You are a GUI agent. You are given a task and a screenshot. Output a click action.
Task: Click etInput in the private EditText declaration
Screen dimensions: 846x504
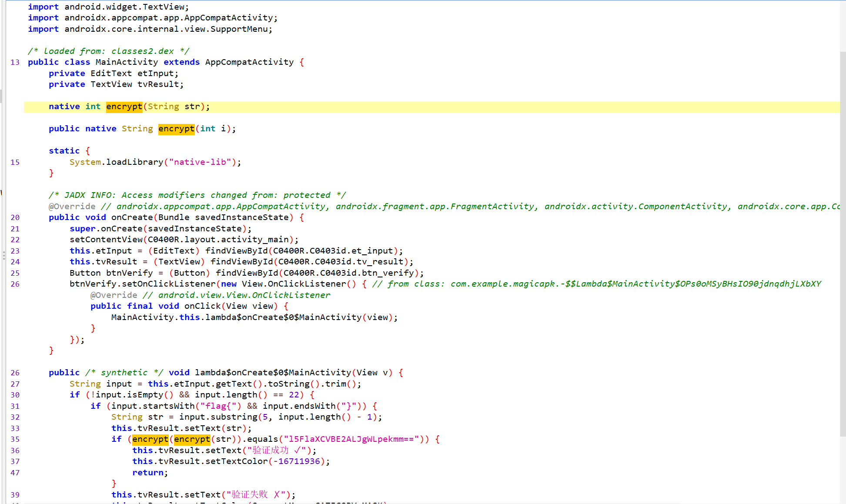pos(156,73)
